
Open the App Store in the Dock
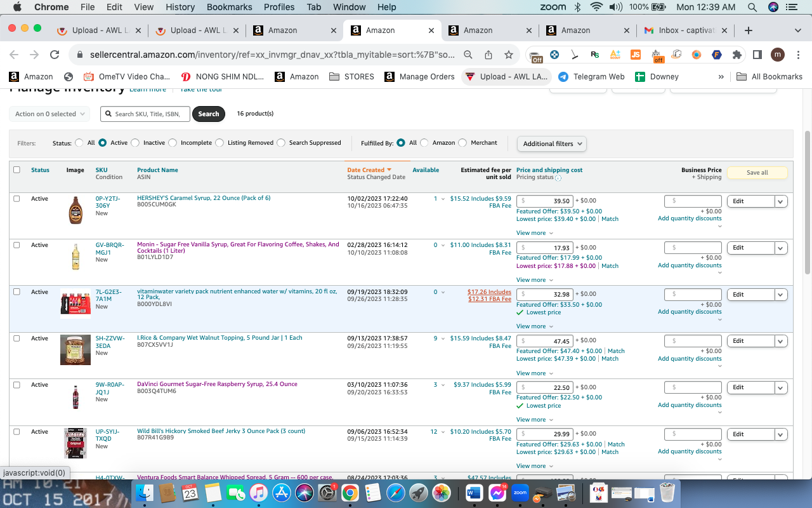(x=281, y=493)
